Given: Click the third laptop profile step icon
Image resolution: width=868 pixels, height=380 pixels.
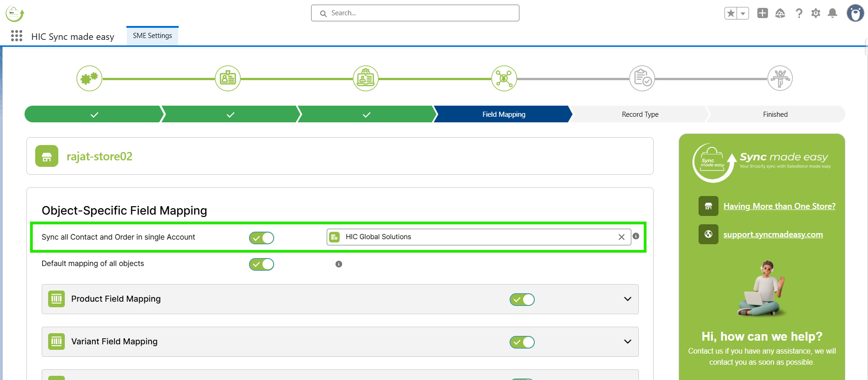Looking at the screenshot, I should point(366,78).
